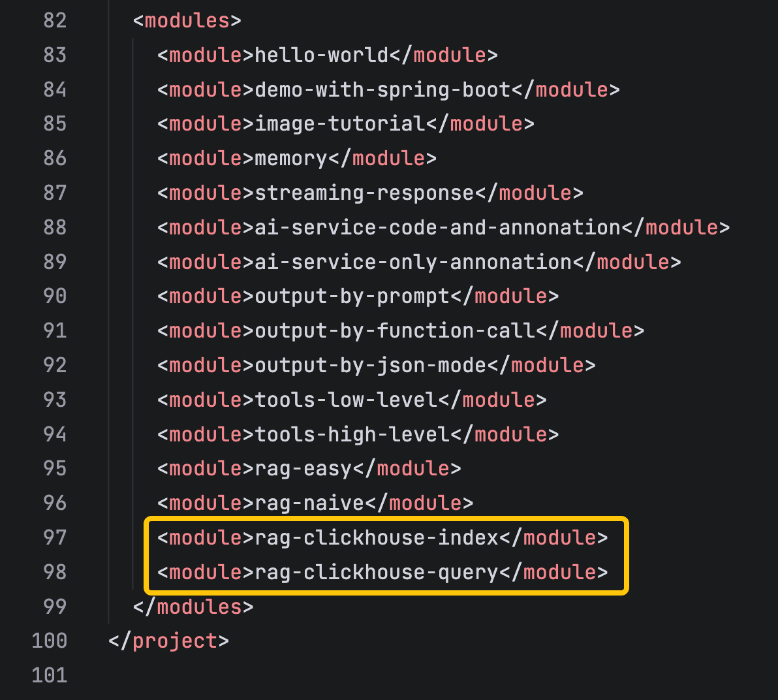Select the rag-clickhouse-index module text
This screenshot has width=778, height=700.
(x=377, y=538)
